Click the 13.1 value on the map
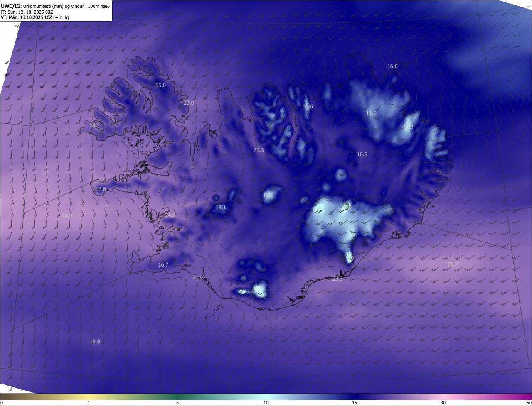 221,207
